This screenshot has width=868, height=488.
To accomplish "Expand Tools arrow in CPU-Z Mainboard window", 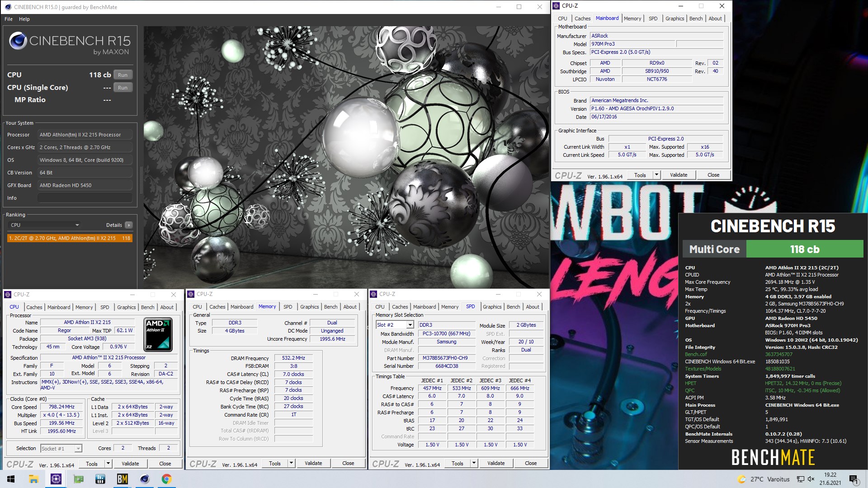I will pyautogui.click(x=656, y=175).
